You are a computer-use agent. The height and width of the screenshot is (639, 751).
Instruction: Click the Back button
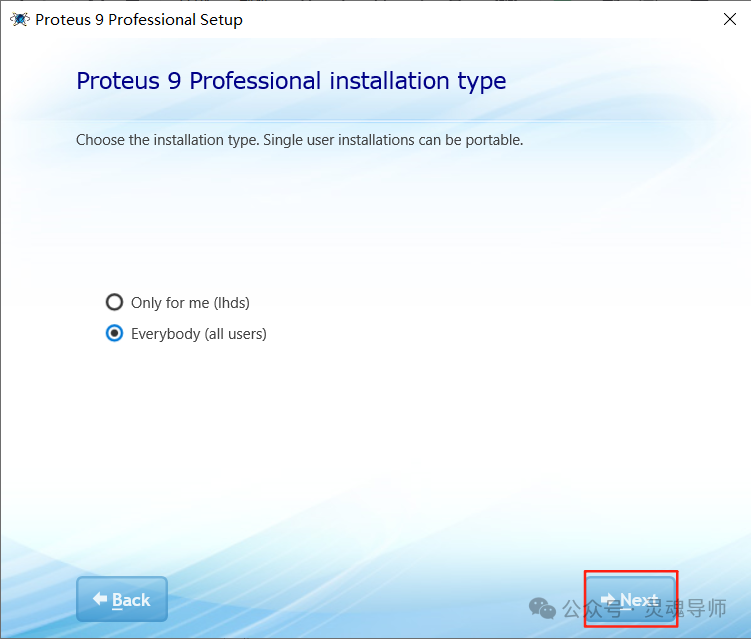pos(122,599)
